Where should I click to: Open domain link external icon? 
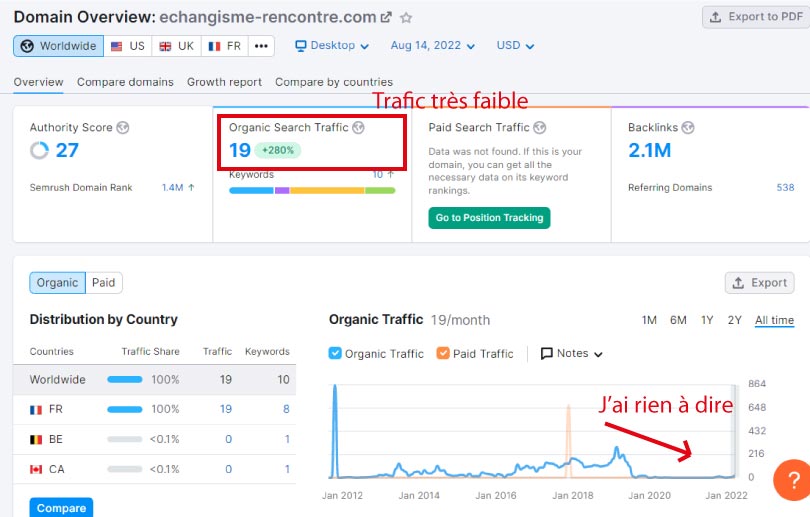[386, 17]
